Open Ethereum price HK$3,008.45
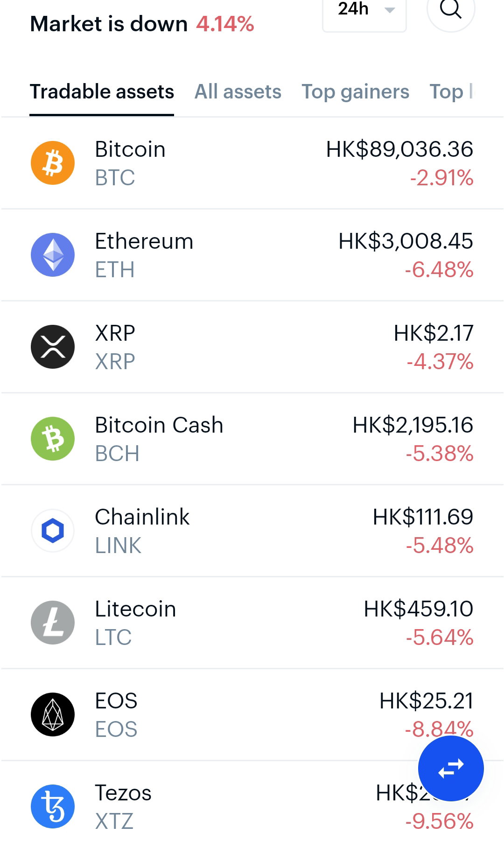 click(406, 241)
